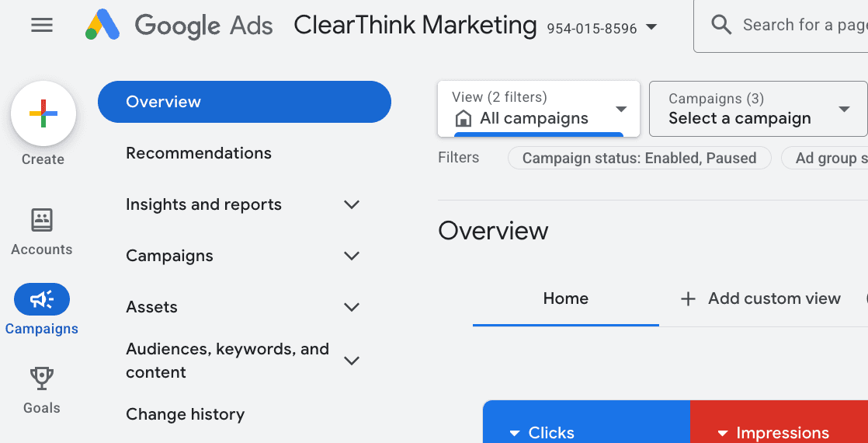
Task: Click the plus icon before Add custom view
Action: [x=688, y=299]
